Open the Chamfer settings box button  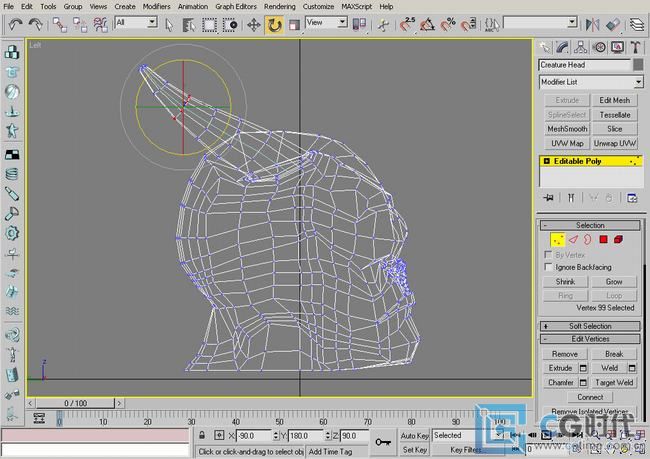tap(583, 382)
